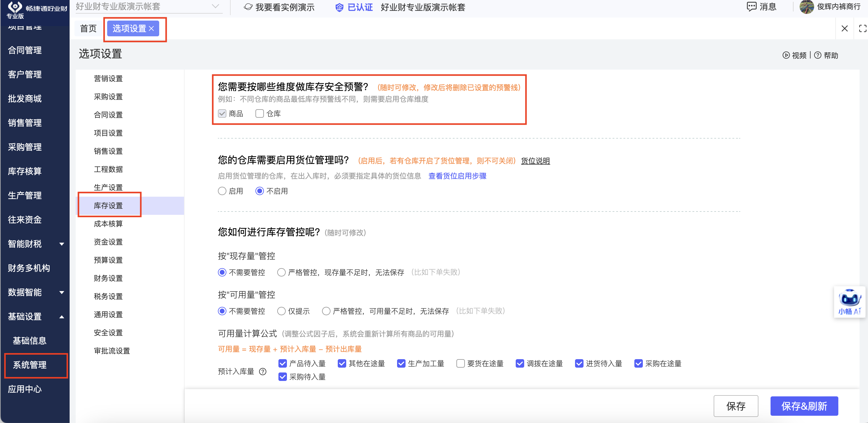Open the 好业财专业版演示帐套 account dropdown
The height and width of the screenshot is (423, 868).
point(215,6)
